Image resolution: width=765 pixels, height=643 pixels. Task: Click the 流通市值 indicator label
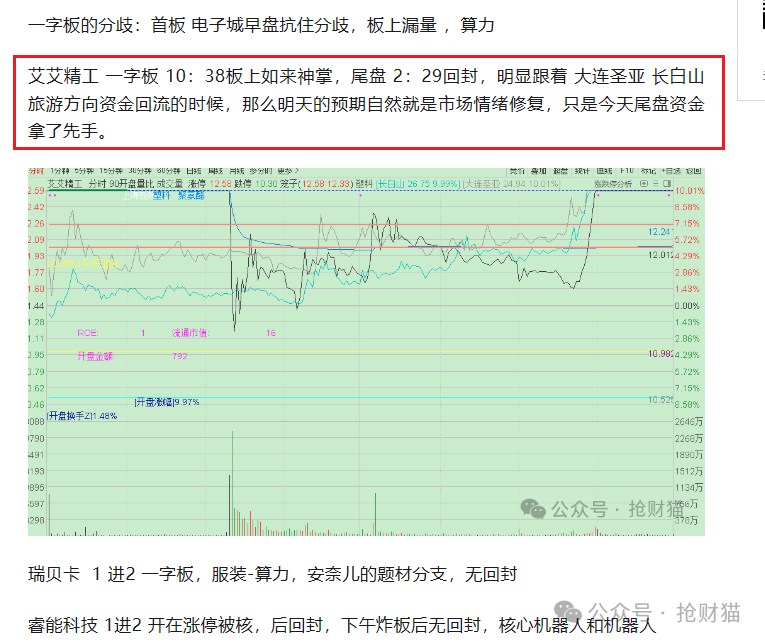pos(190,333)
